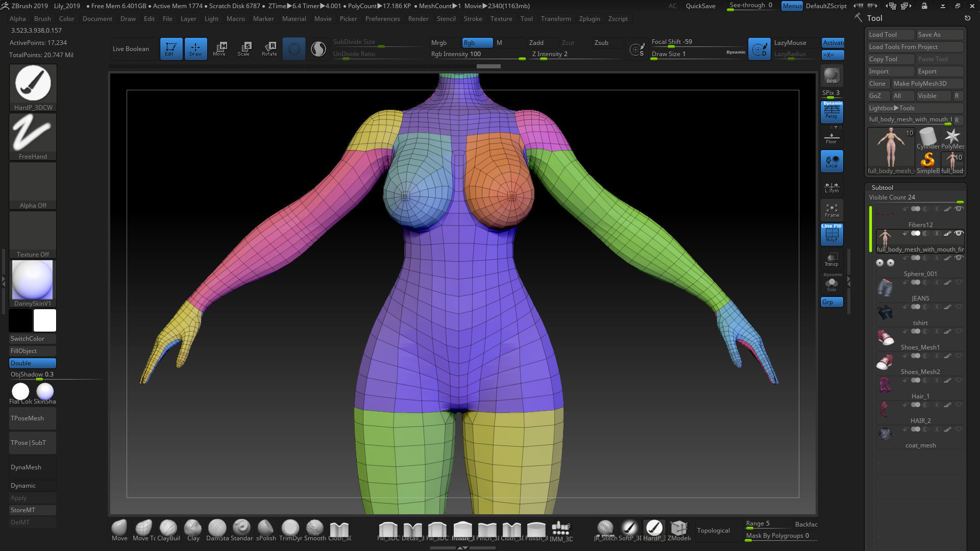Adjust the Draw Size slider
980x551 pixels.
coord(698,55)
